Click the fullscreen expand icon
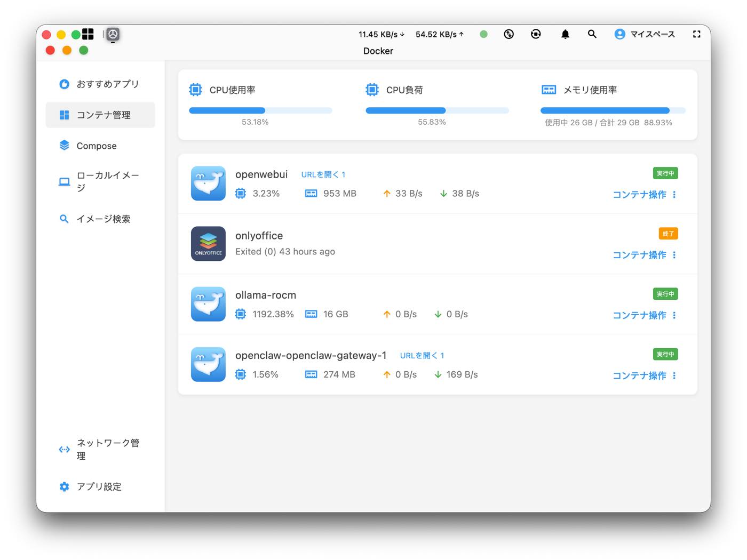This screenshot has width=747, height=560. 696,34
